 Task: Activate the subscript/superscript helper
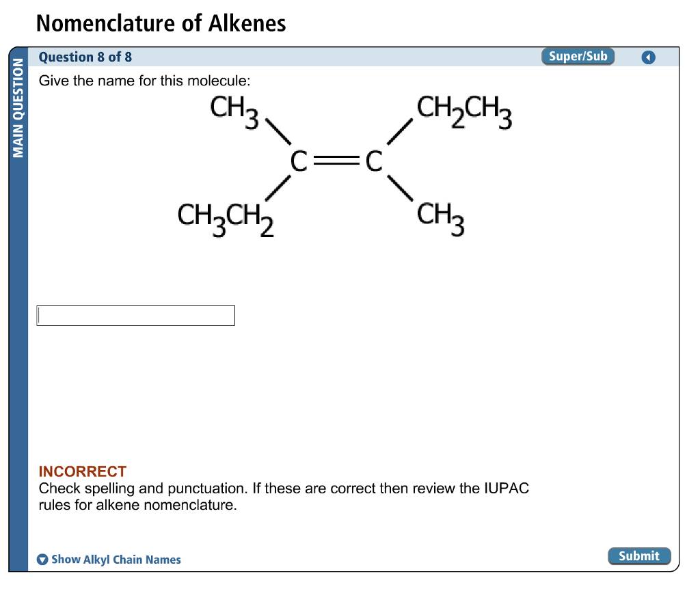pyautogui.click(x=578, y=57)
